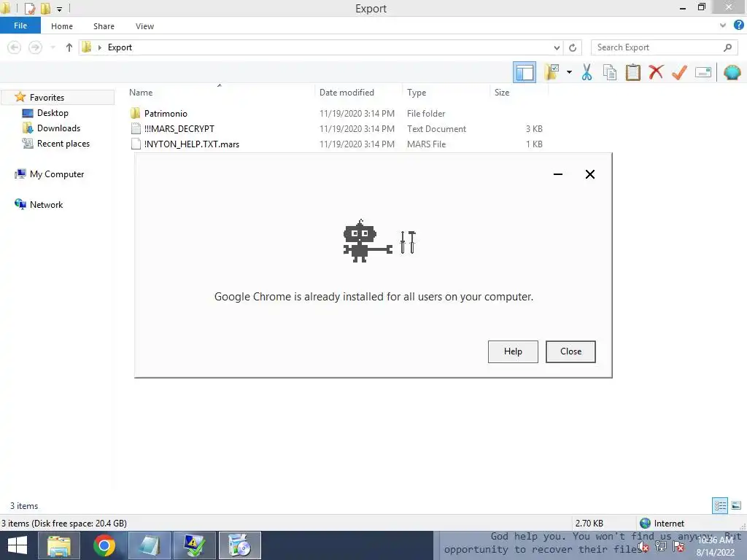Open dropdown arrow beside folder options icon

[569, 72]
